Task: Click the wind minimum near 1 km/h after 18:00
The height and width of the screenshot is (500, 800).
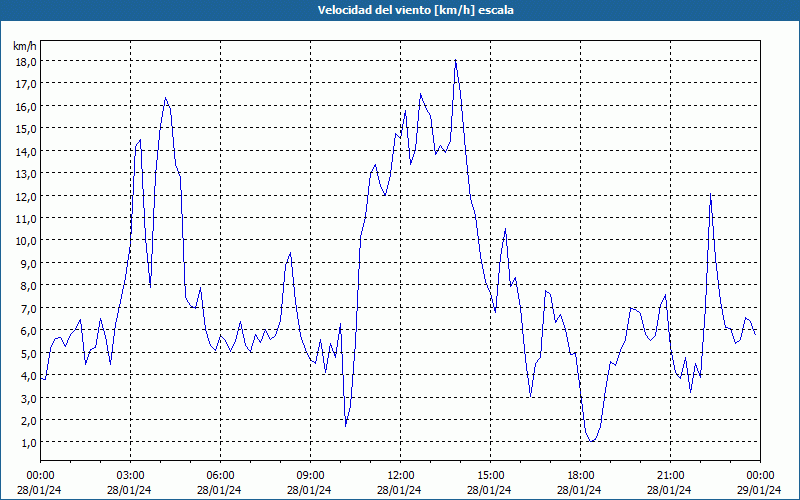Action: point(591,441)
